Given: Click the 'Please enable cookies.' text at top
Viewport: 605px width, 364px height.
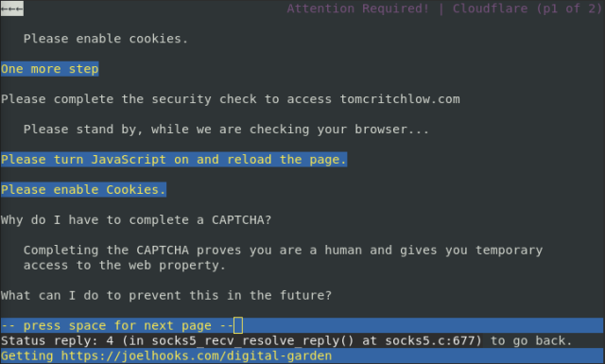Looking at the screenshot, I should (x=105, y=39).
